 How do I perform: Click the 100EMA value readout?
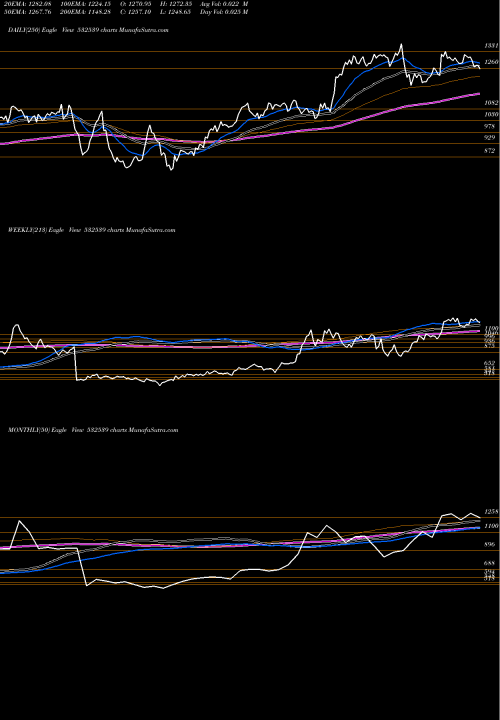[x=85, y=4]
